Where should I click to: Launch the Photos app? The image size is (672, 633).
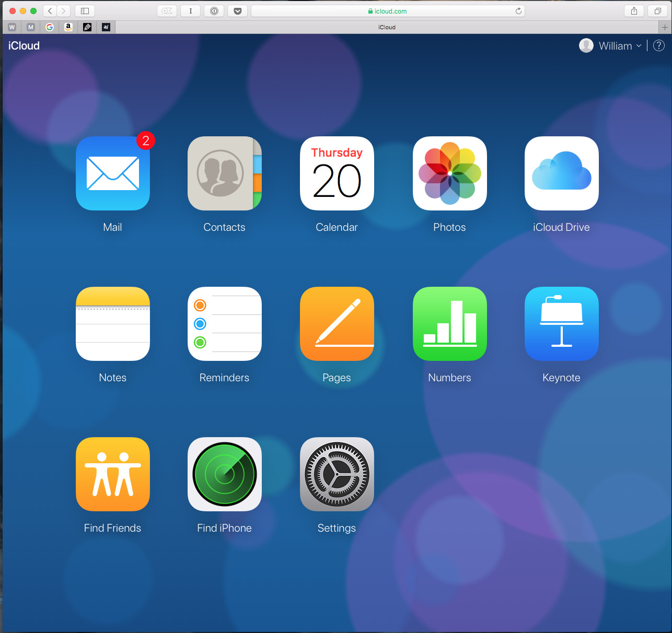[450, 173]
